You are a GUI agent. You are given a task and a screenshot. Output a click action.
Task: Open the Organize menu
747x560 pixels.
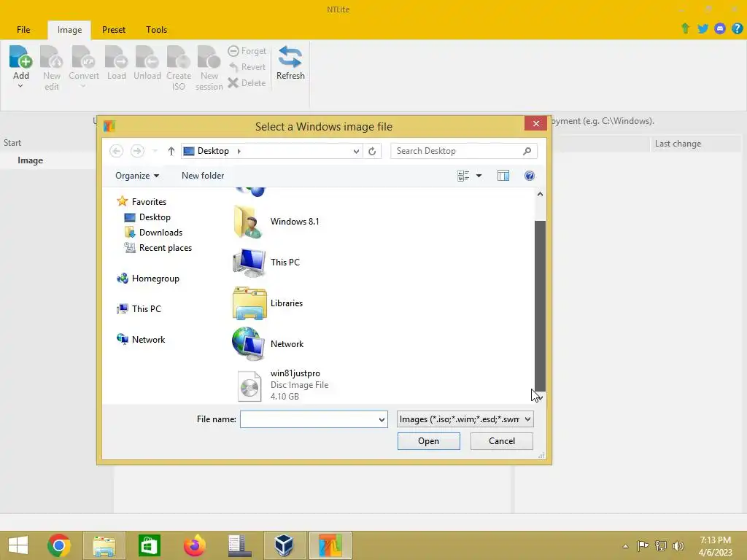[136, 176]
